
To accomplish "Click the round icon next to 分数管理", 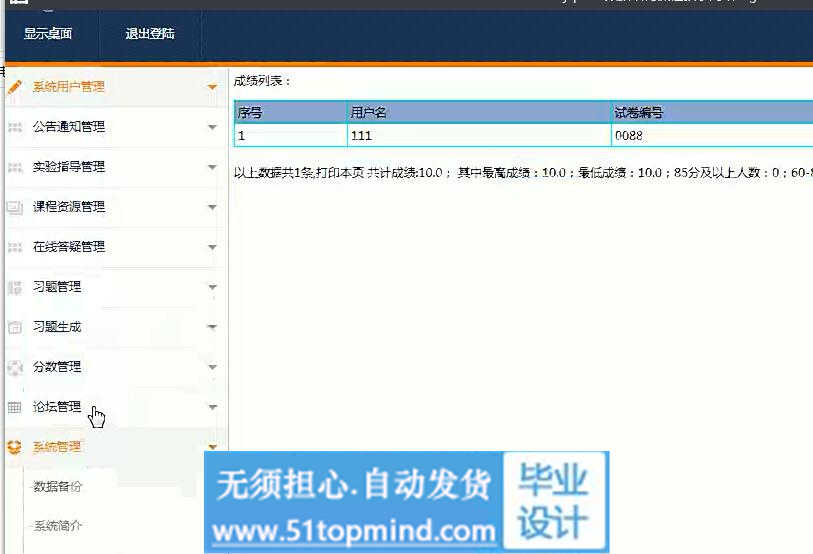I will 14,367.
